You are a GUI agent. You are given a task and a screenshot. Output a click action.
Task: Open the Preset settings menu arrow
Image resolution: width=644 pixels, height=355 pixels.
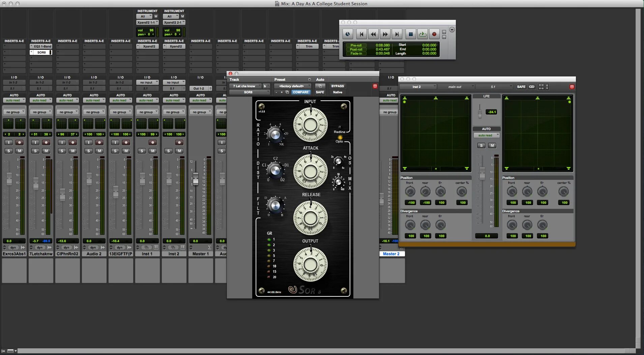click(309, 80)
